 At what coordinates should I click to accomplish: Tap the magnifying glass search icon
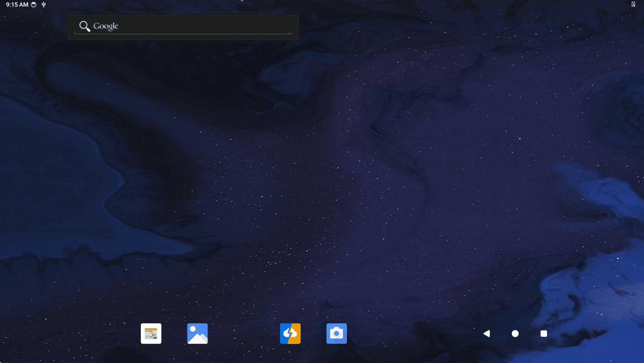click(85, 26)
